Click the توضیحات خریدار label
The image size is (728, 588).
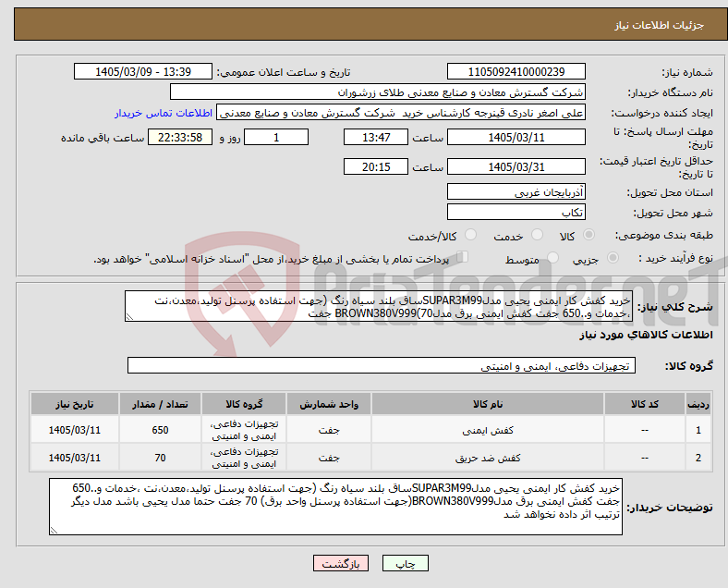click(670, 508)
